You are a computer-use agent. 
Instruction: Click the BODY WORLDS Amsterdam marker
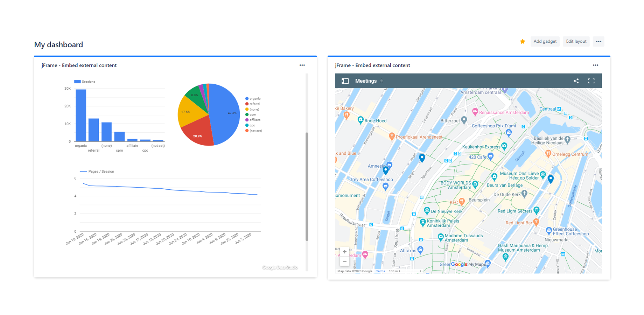[x=475, y=184]
